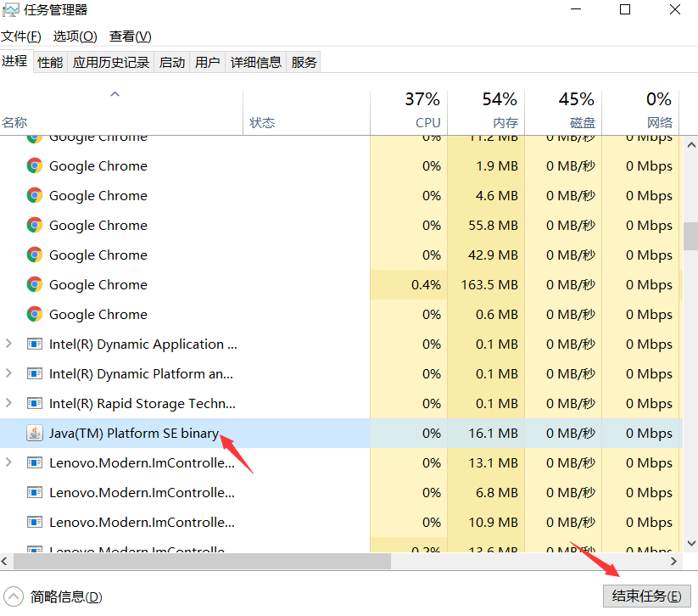The height and width of the screenshot is (616, 698).
Task: Click the Task Manager title bar icon
Action: 10,10
